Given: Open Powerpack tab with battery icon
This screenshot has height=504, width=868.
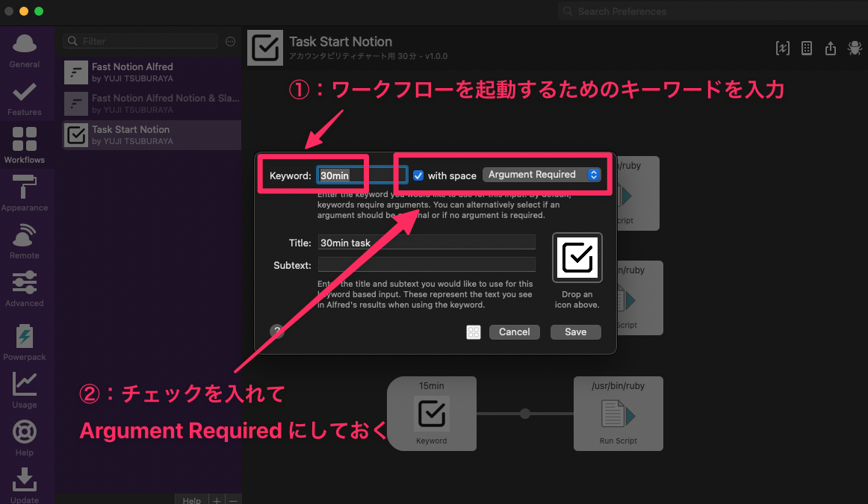Looking at the screenshot, I should point(25,343).
